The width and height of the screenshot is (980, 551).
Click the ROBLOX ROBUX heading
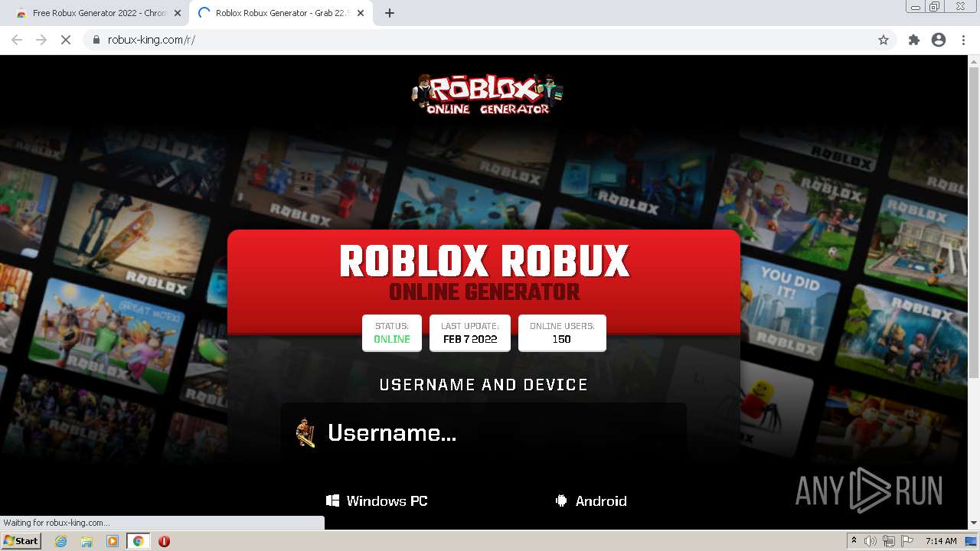(484, 261)
